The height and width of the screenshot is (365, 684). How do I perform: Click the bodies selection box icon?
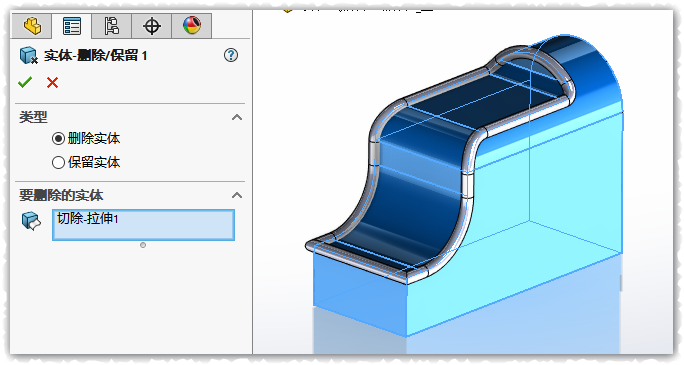tap(31, 221)
